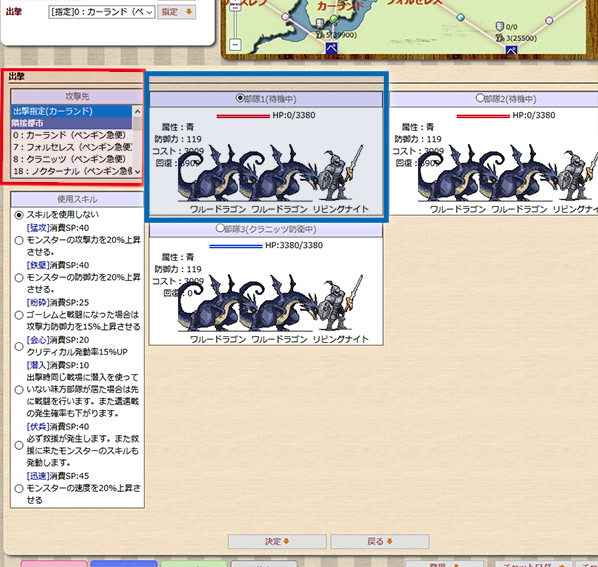The width and height of the screenshot is (598, 567).
Task: Select the pink map node left of the lake
Action: tap(285, 16)
